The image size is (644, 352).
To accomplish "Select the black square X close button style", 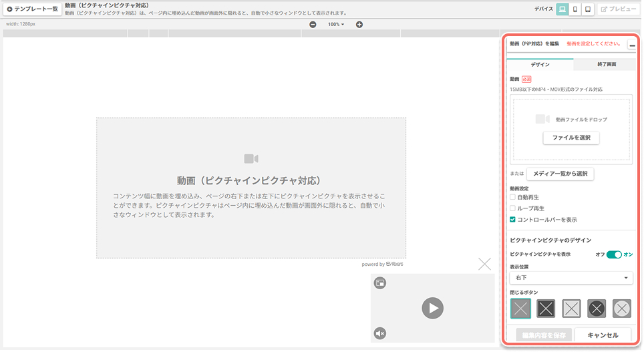I will coord(546,309).
